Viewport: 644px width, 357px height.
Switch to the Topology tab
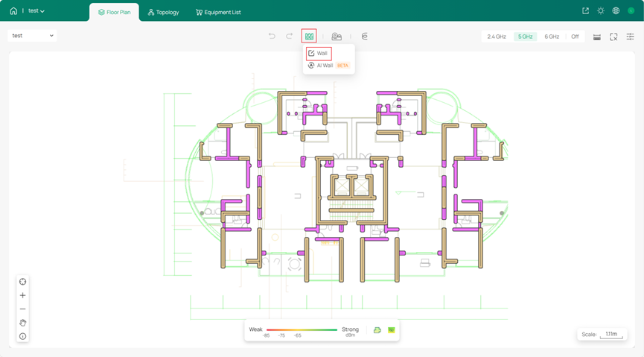tap(163, 12)
